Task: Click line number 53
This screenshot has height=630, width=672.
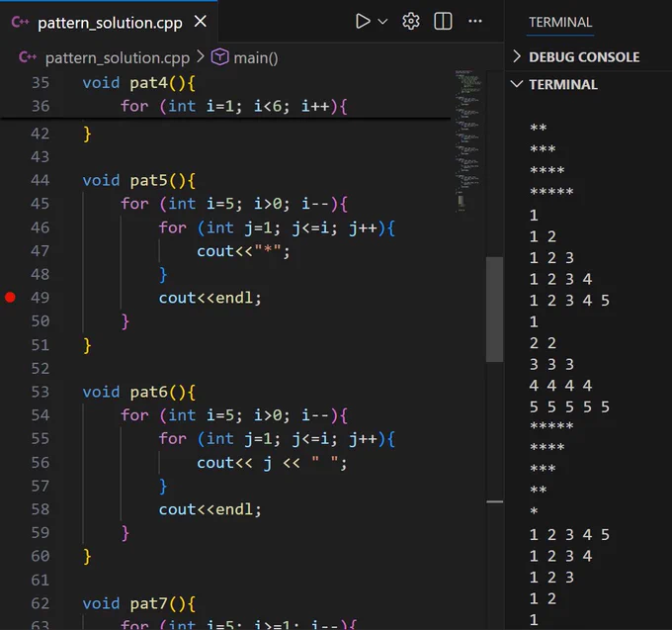Action: [41, 392]
